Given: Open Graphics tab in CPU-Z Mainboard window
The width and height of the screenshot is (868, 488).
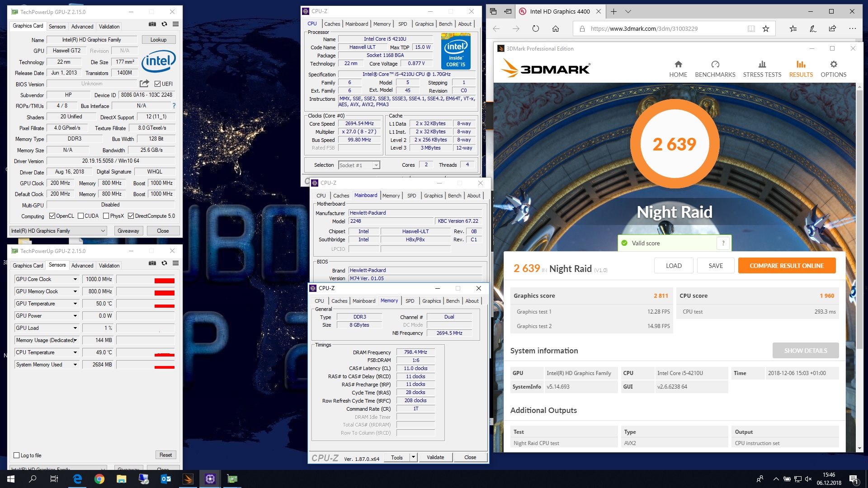Looking at the screenshot, I should point(433,196).
